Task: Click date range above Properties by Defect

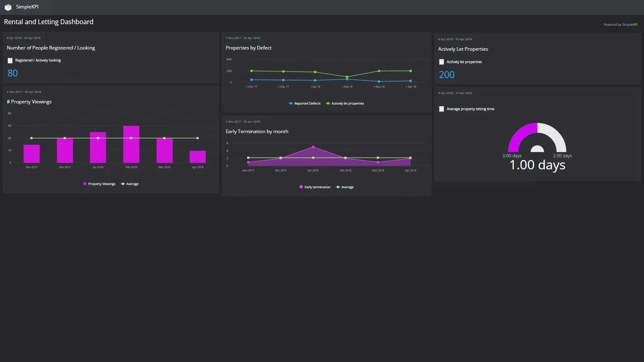Action: point(243,38)
